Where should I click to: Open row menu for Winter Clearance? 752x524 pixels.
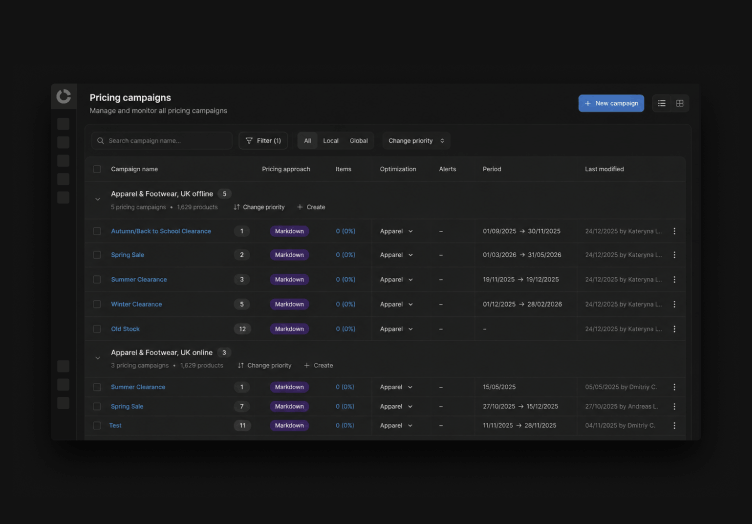[674, 304]
